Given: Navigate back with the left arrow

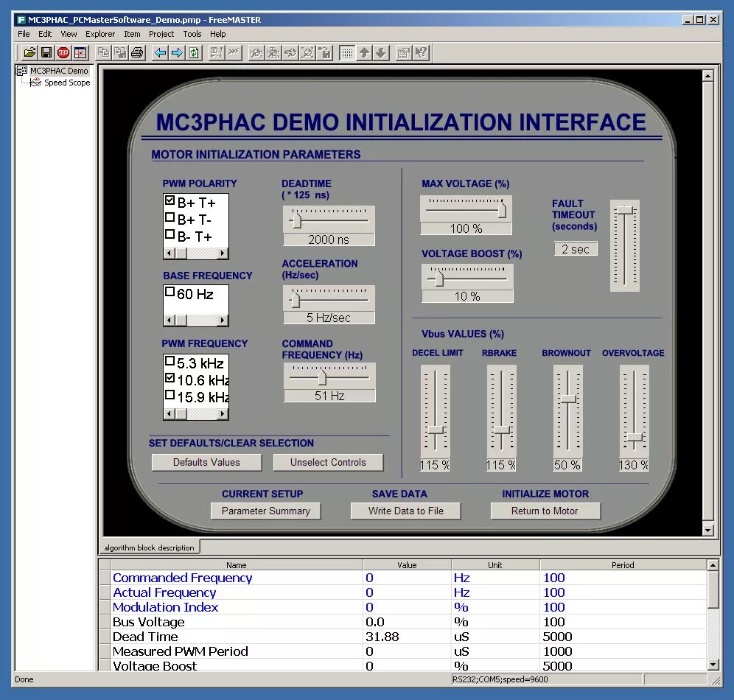Looking at the screenshot, I should 160,53.
